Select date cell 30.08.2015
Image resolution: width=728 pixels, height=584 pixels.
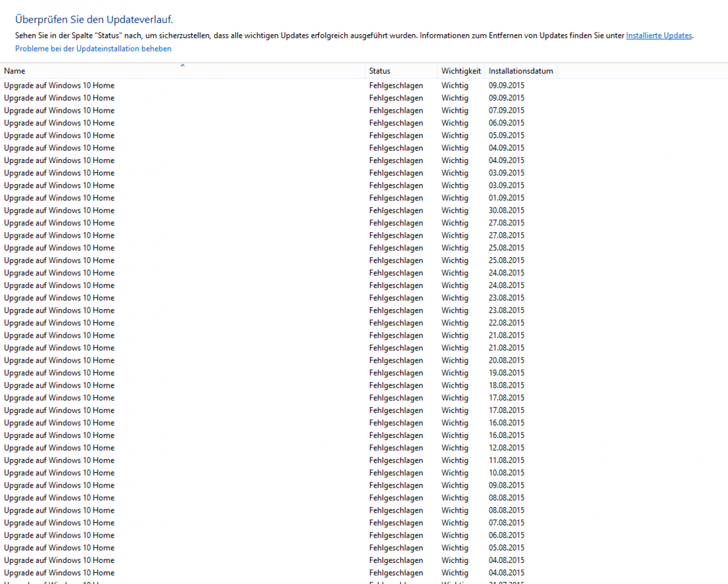506,210
